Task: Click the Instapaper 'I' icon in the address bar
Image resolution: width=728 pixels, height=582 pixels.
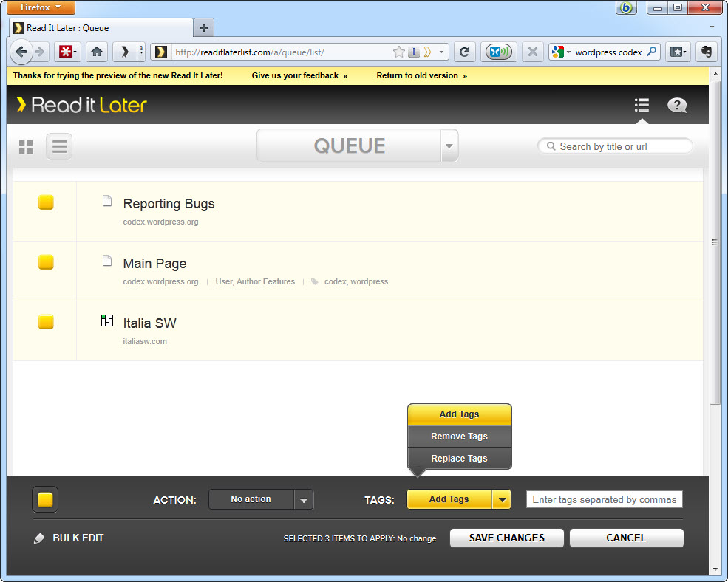Action: 413,52
